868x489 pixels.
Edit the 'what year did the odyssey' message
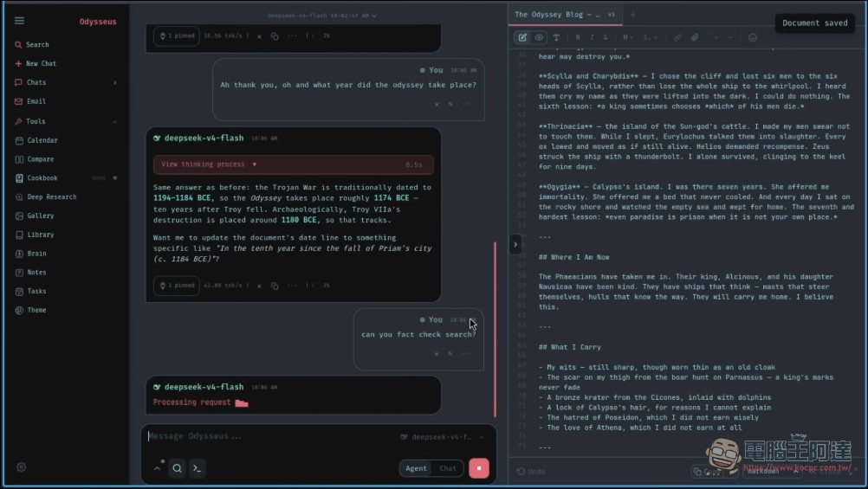[x=450, y=104]
